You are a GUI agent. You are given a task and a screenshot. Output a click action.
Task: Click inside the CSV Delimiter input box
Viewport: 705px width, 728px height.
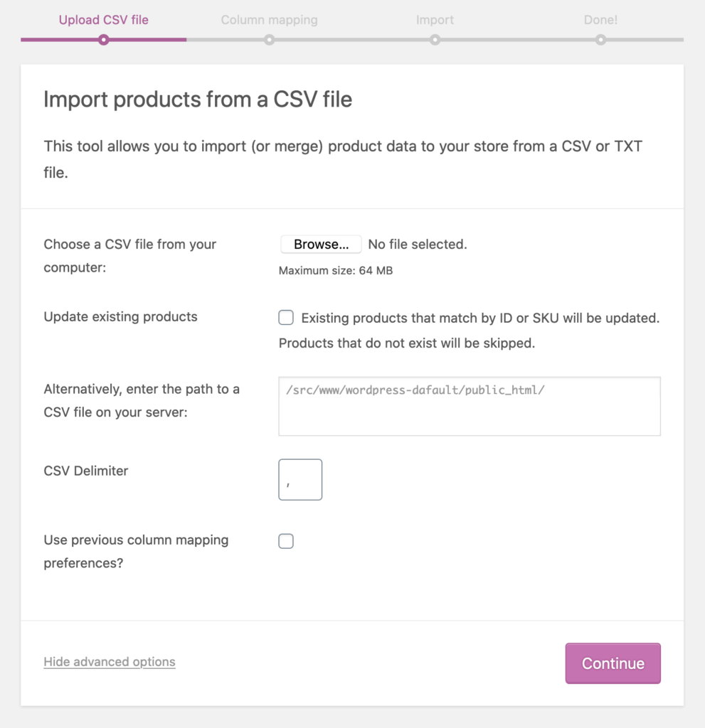tap(300, 479)
